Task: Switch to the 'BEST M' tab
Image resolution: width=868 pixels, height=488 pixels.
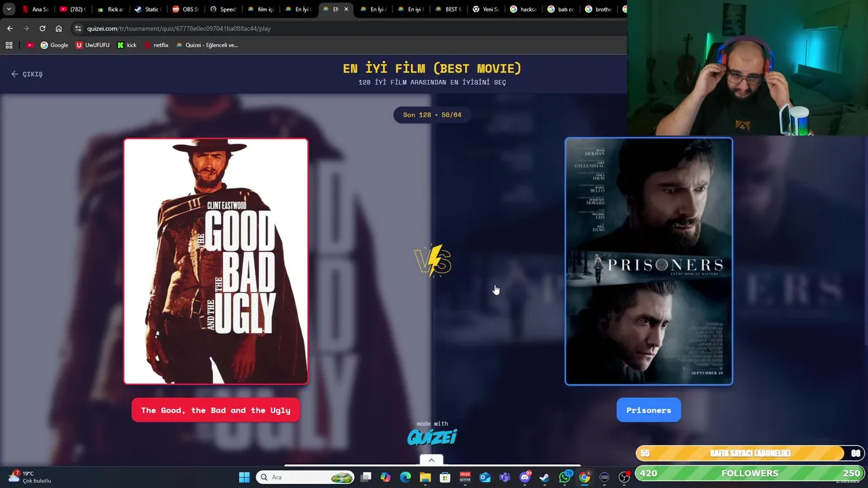Action: point(448,9)
